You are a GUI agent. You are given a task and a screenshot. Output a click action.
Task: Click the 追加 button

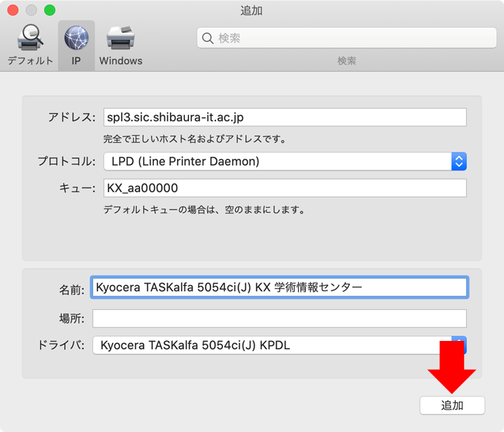452,405
